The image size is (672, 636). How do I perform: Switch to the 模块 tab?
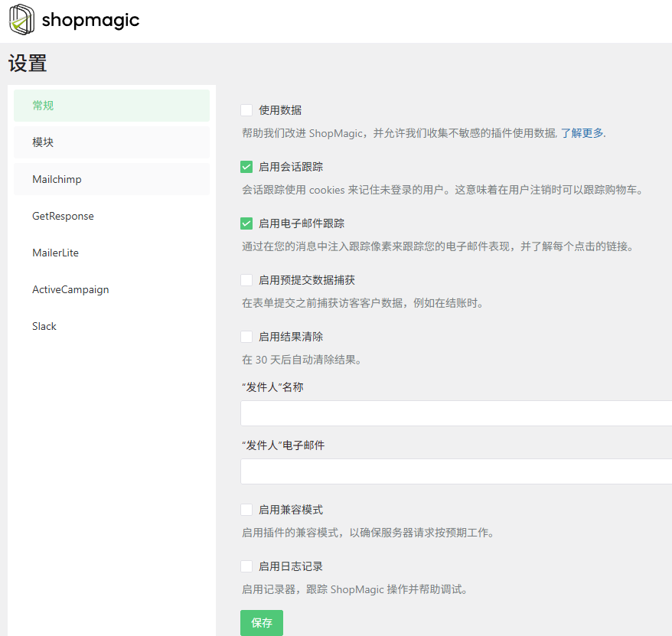[112, 142]
